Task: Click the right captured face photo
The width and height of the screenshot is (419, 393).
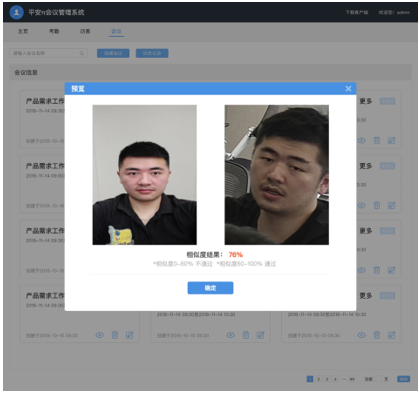Action: point(277,175)
